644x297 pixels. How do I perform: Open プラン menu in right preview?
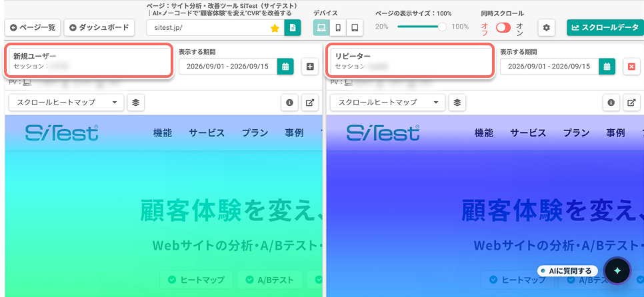pyautogui.click(x=576, y=133)
